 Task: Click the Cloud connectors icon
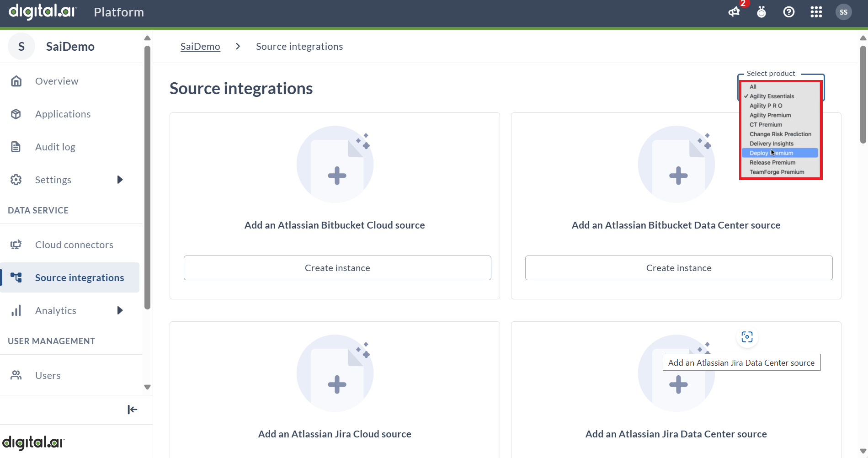pyautogui.click(x=16, y=245)
